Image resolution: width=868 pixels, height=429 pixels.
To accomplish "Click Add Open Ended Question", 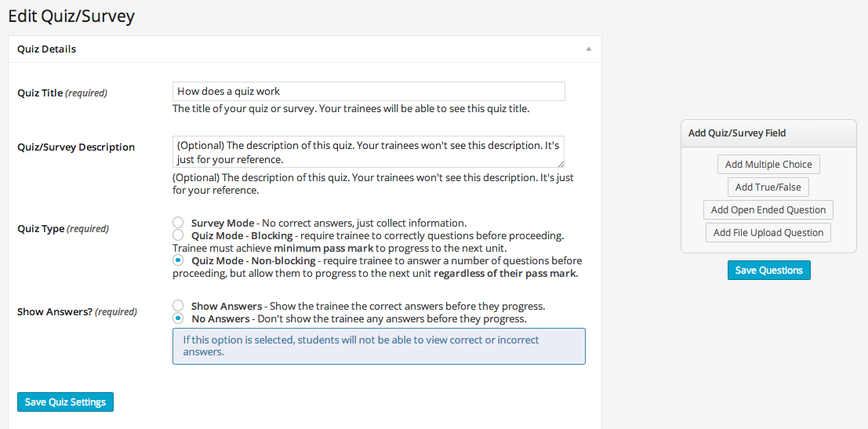I will coord(768,210).
